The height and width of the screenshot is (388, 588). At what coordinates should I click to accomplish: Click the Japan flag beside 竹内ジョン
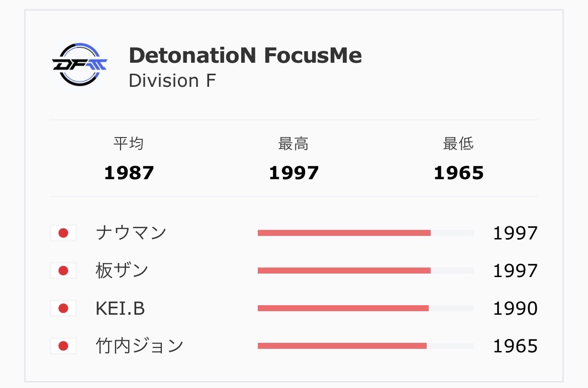click(x=63, y=346)
